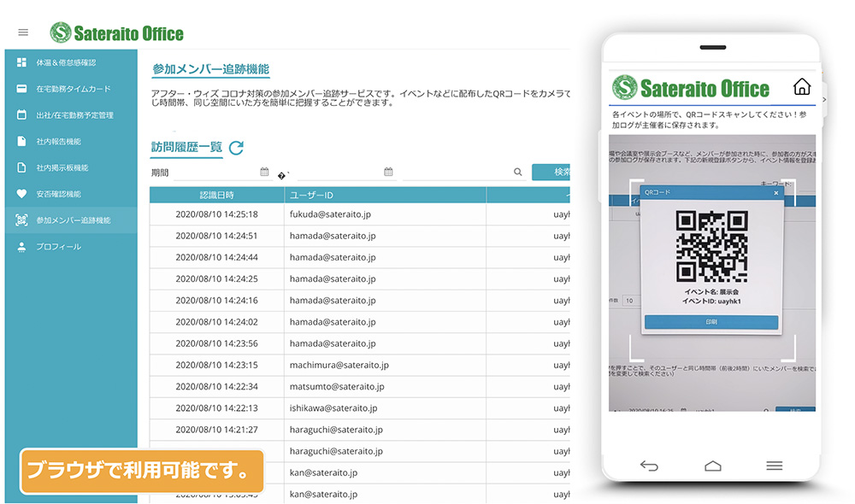This screenshot has height=504, width=855.
Task: Tap the イベント名: 展示会 text on phone
Action: pos(711,292)
